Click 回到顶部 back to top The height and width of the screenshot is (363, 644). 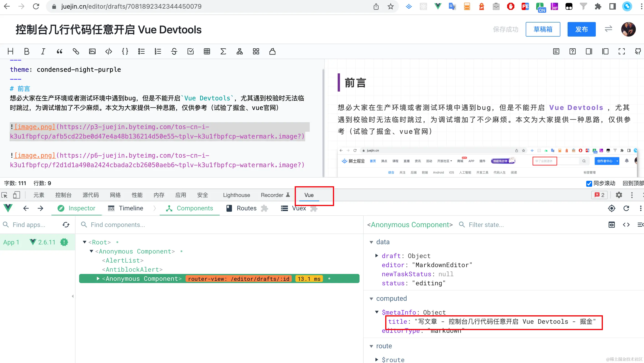pos(633,183)
